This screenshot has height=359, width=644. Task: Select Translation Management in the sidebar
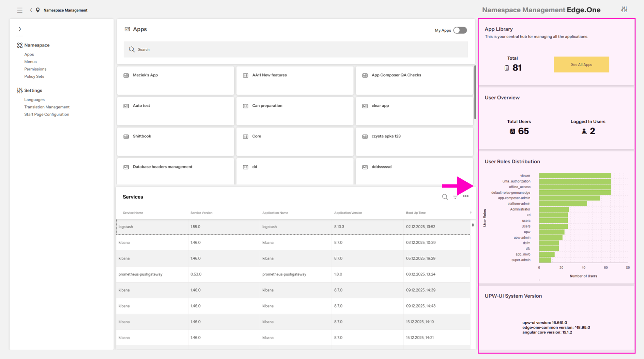(x=47, y=107)
